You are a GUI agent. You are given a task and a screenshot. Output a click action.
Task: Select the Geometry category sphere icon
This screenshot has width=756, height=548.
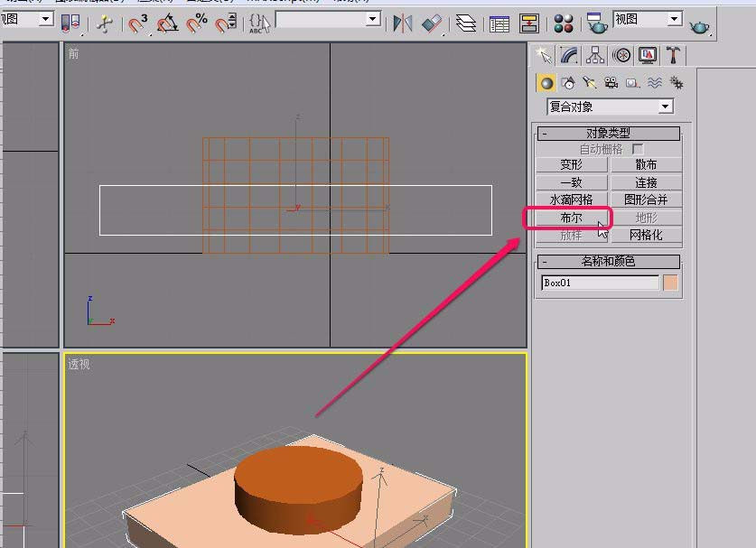point(546,83)
